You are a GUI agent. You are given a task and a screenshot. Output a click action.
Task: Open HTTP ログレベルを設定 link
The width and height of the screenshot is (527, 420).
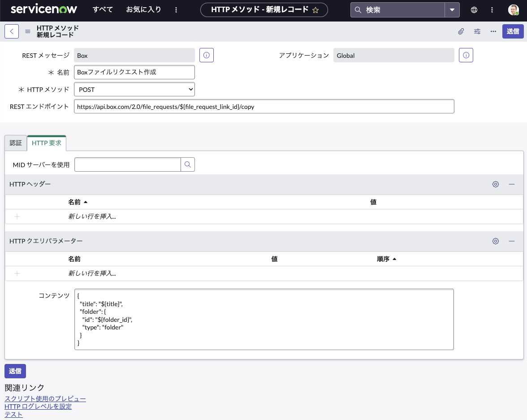pos(38,406)
